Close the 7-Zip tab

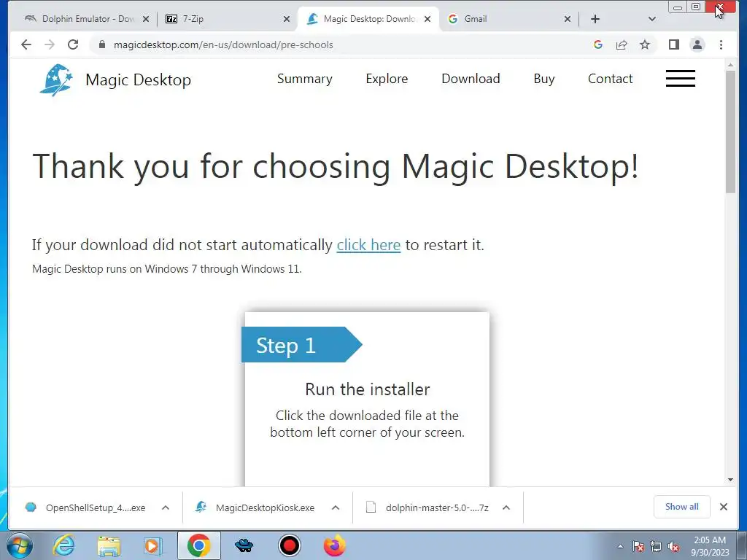[286, 19]
